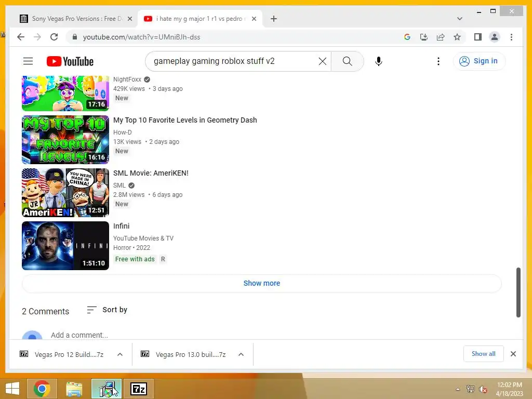Start voice search with the microphone icon
This screenshot has width=532, height=399.
point(379,61)
